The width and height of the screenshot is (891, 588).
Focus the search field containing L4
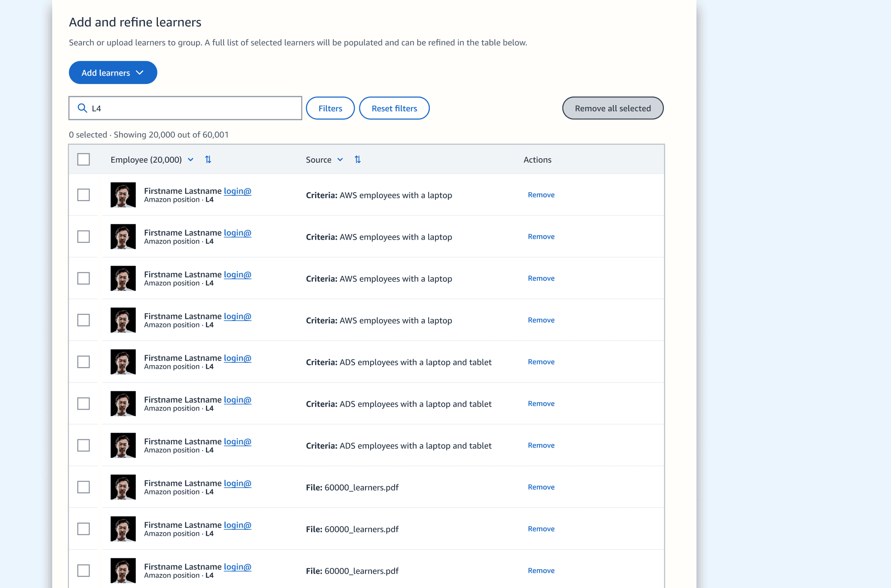pos(191,108)
